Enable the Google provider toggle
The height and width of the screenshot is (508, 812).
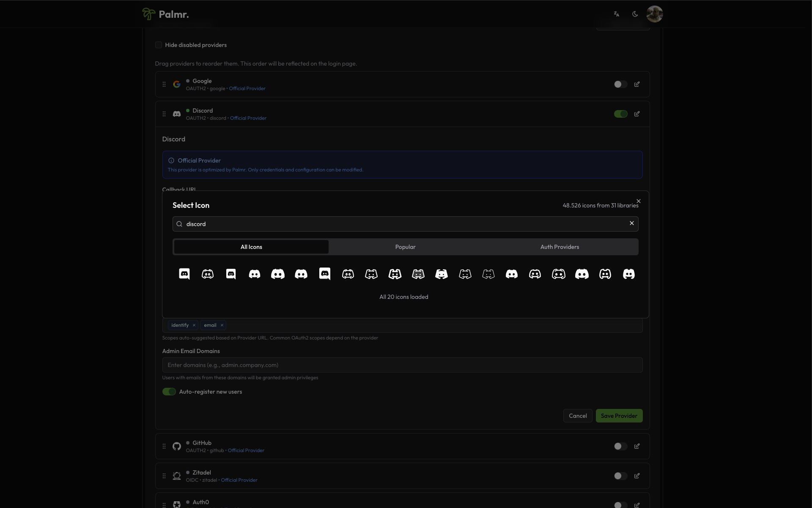coord(620,84)
